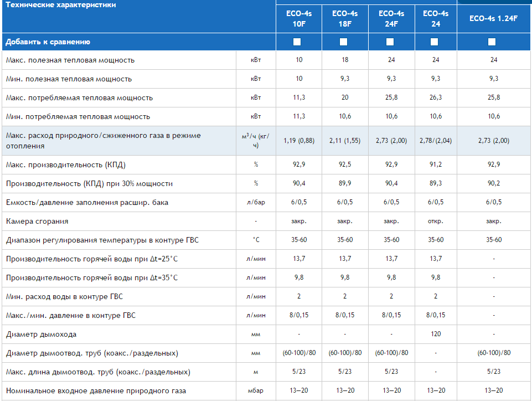Click row 'Производительность горячей воды при Δt=25°C'

[266, 259]
